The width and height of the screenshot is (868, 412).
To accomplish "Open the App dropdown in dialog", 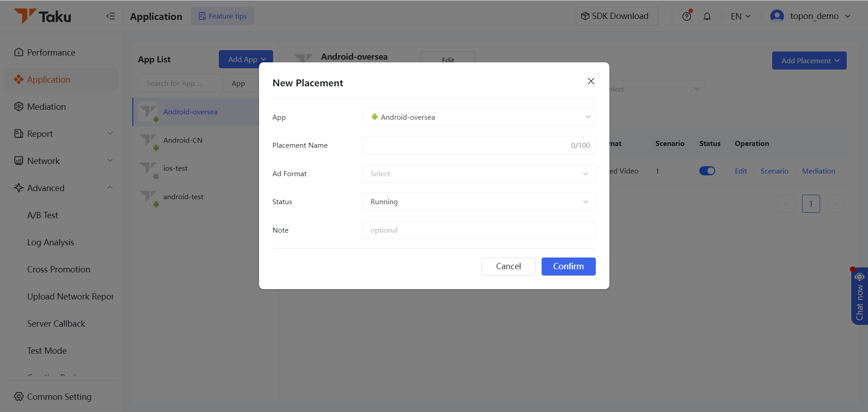I will (x=478, y=117).
